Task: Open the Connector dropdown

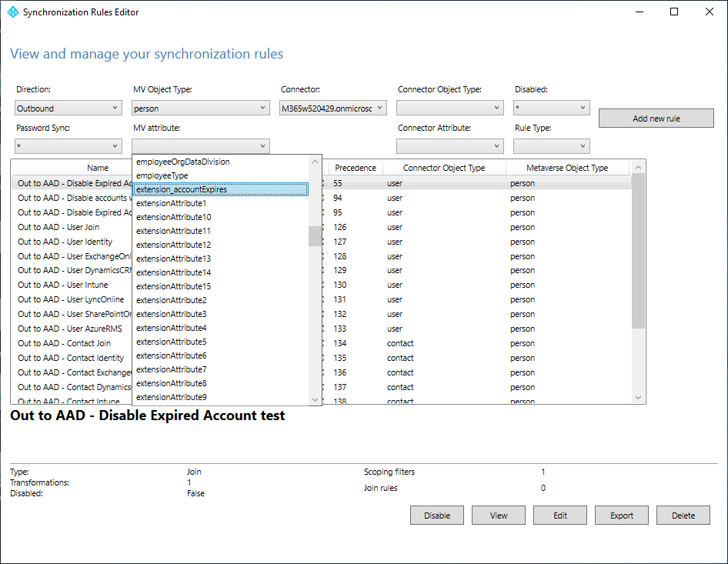Action: (332, 108)
